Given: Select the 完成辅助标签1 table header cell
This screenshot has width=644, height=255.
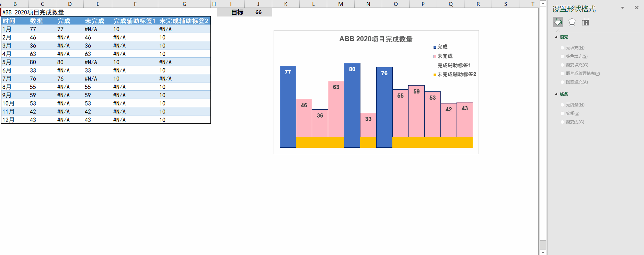Looking at the screenshot, I should 135,21.
